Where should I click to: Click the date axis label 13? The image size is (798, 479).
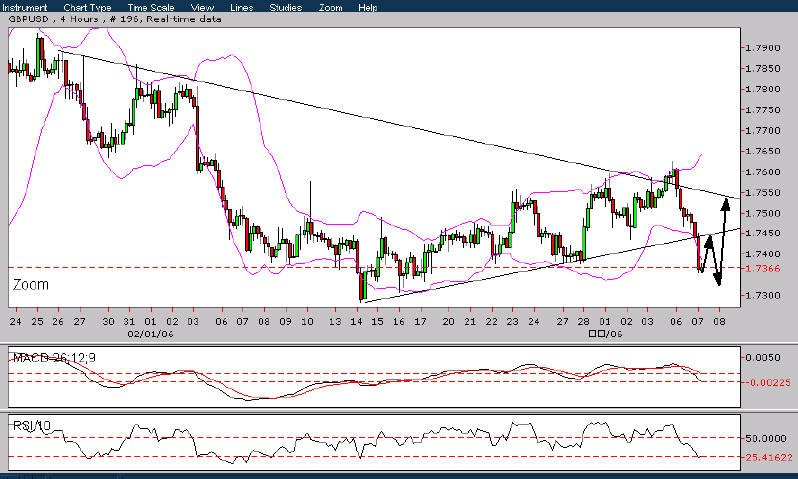(335, 322)
